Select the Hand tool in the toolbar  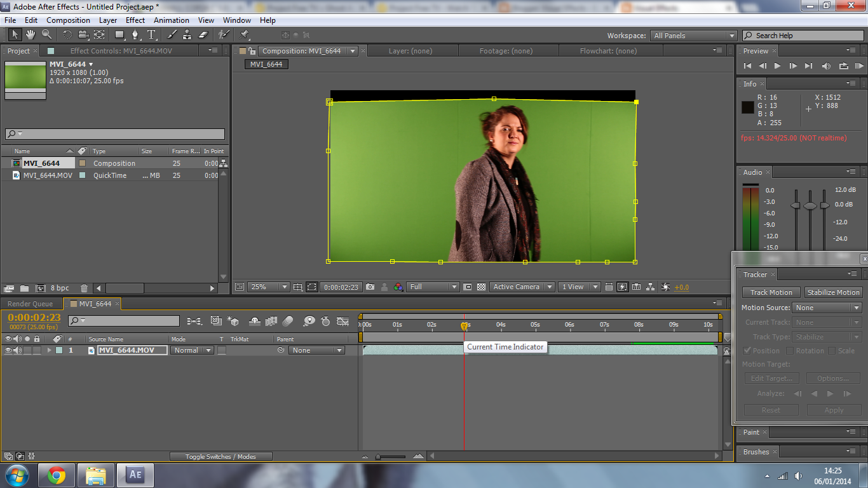(29, 36)
